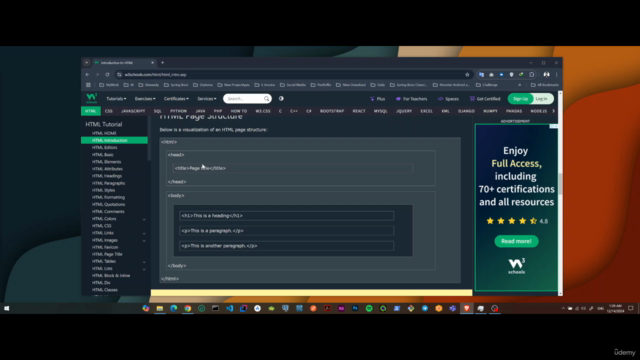Open File Explorer from taskbar
640x360 pixels.
(x=160, y=309)
